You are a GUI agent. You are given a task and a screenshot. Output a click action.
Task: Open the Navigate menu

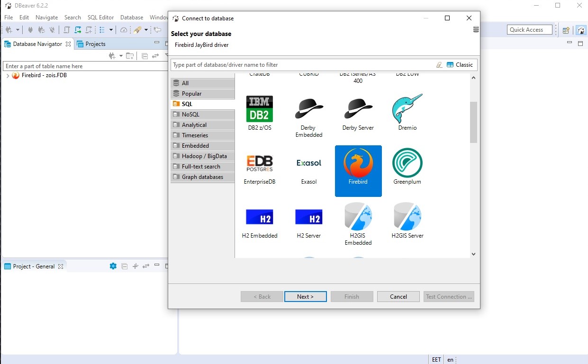pyautogui.click(x=46, y=18)
